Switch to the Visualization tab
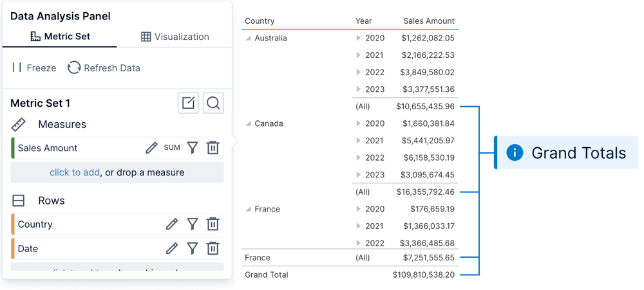The image size is (644, 290). click(175, 37)
